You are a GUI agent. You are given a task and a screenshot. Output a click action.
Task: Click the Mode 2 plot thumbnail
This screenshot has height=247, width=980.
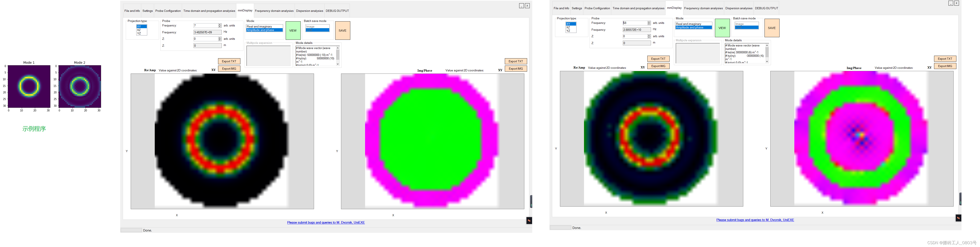tap(80, 87)
